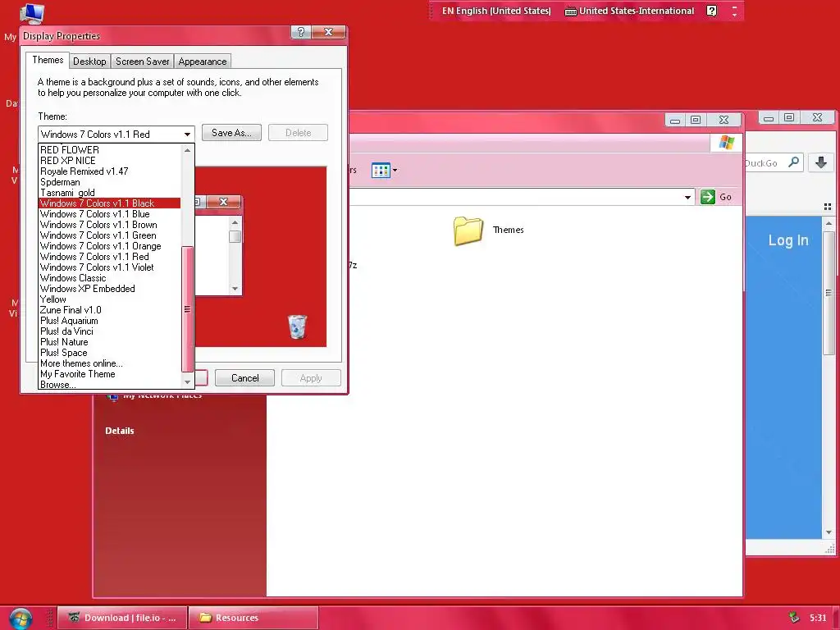Viewport: 840px width, 630px height.
Task: Open language bar options small arrow
Action: pyautogui.click(x=734, y=15)
